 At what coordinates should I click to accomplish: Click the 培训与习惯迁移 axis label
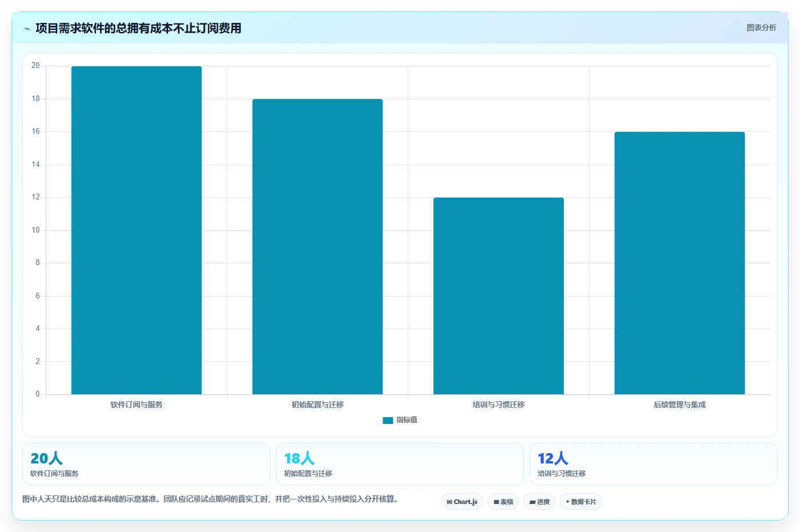coord(499,405)
